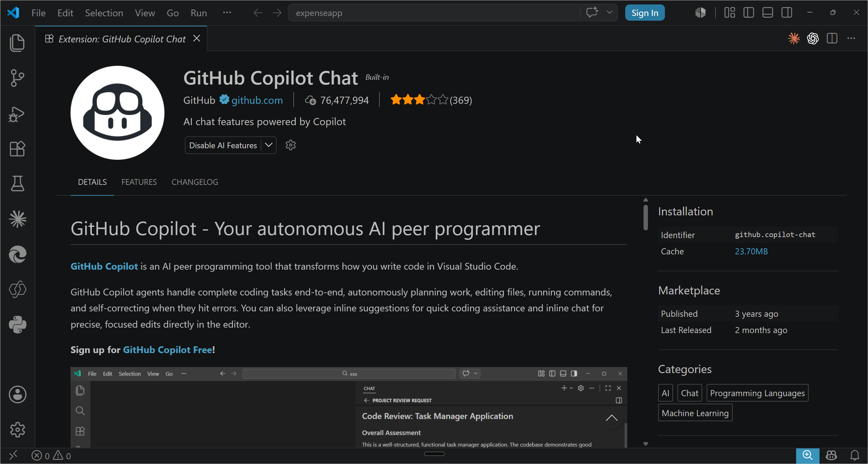This screenshot has width=868, height=464.
Task: Go back with the left navigation arrow
Action: click(258, 13)
